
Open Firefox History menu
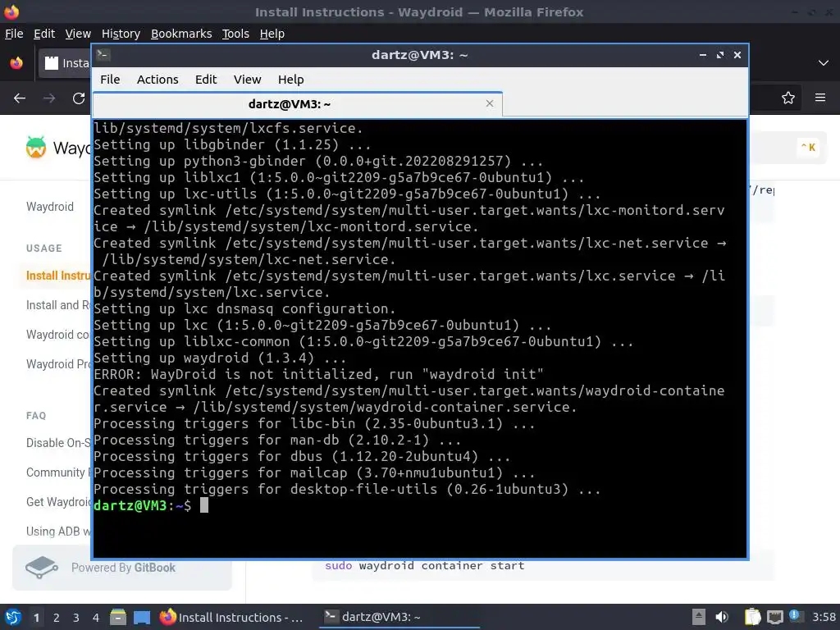coord(121,34)
